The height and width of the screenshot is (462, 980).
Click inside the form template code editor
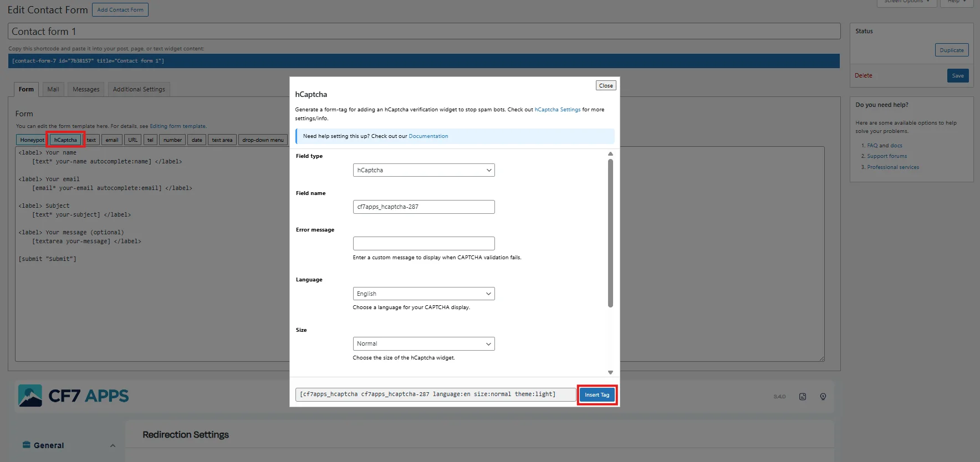click(420, 254)
